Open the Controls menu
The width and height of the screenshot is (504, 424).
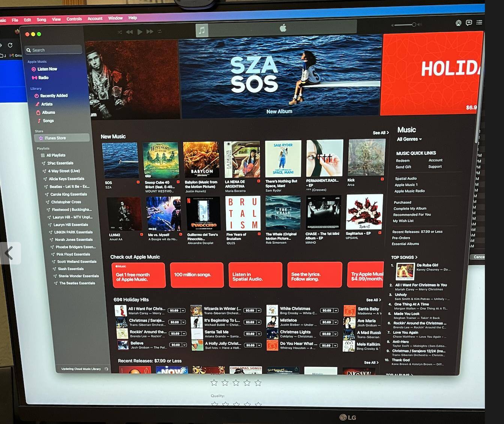74,19
